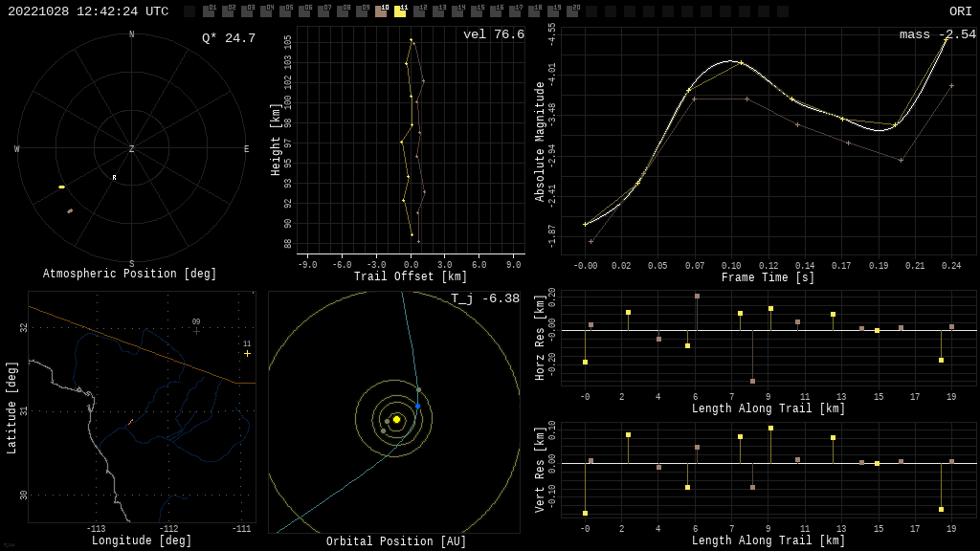Choose station box 07
This screenshot has height=551, width=980.
323,11
